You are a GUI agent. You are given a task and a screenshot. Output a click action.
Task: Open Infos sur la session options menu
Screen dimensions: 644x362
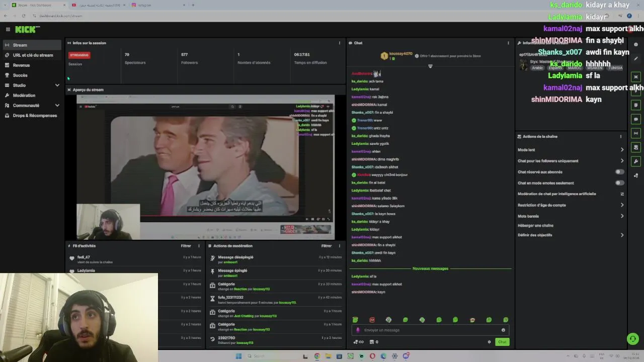pyautogui.click(x=339, y=43)
